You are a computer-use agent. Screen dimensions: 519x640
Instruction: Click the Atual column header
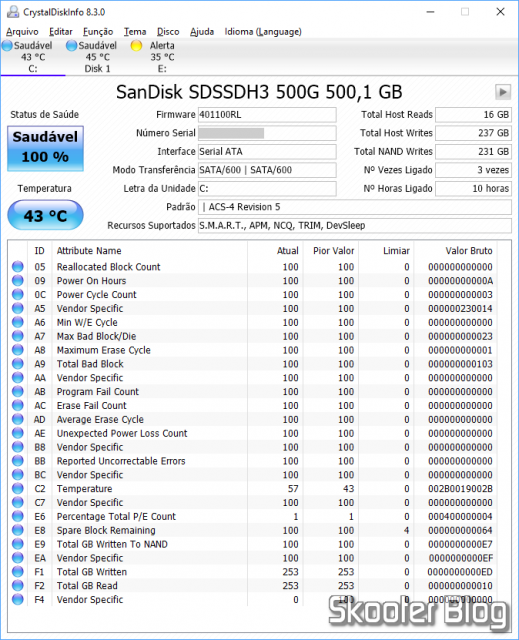click(288, 251)
